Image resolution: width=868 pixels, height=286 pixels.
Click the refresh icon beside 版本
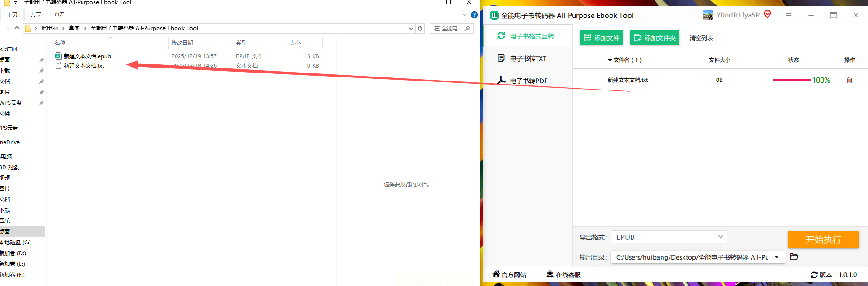click(814, 275)
